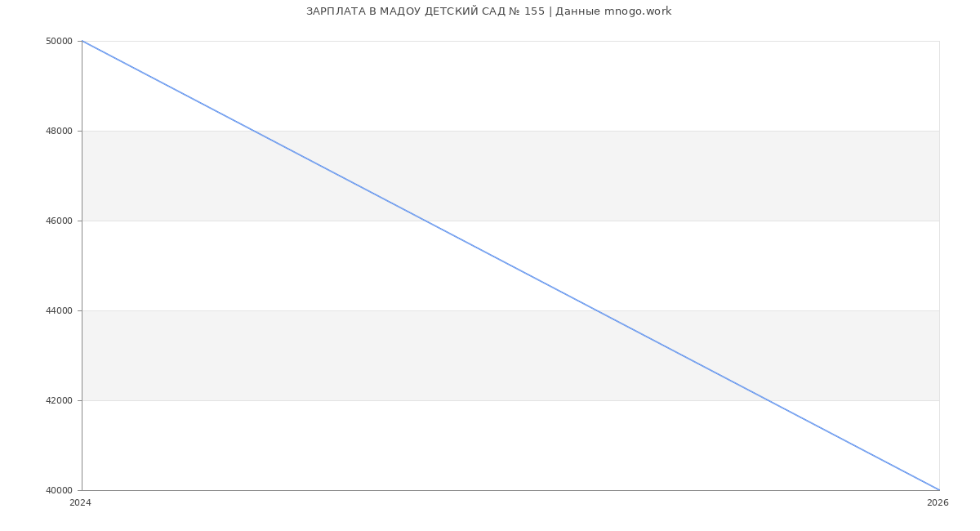980x531 pixels.
Task: Click the white band between 44000 and 46000
Action: (x=245, y=265)
